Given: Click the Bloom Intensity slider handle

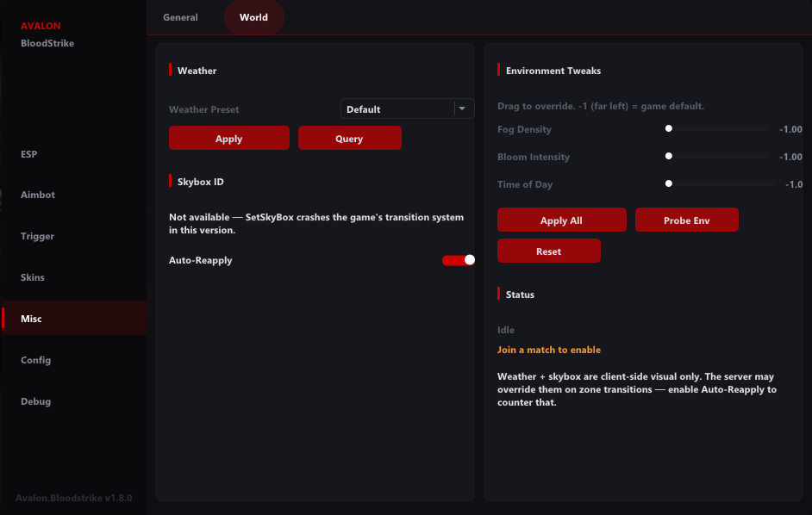Looking at the screenshot, I should 669,156.
